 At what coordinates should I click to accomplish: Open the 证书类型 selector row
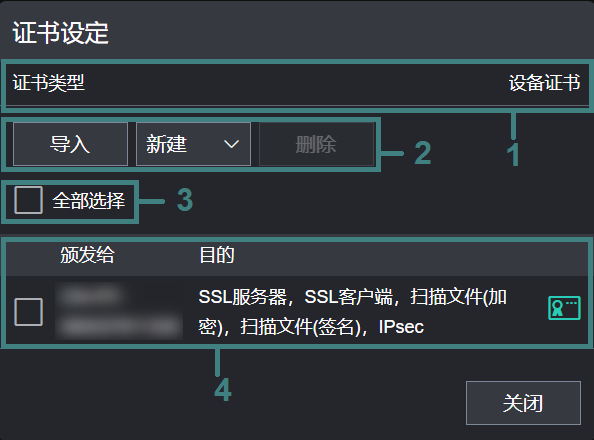point(296,83)
